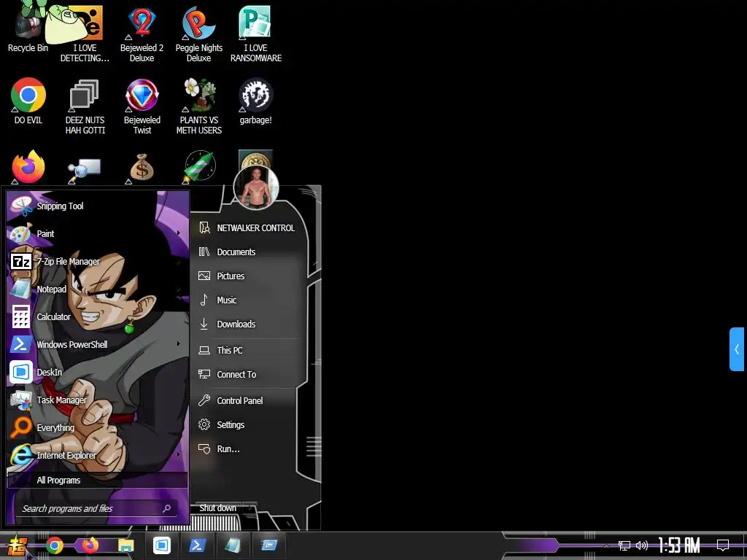Screen dimensions: 747x560
Task: Open the notification center icon
Action: 723,545
